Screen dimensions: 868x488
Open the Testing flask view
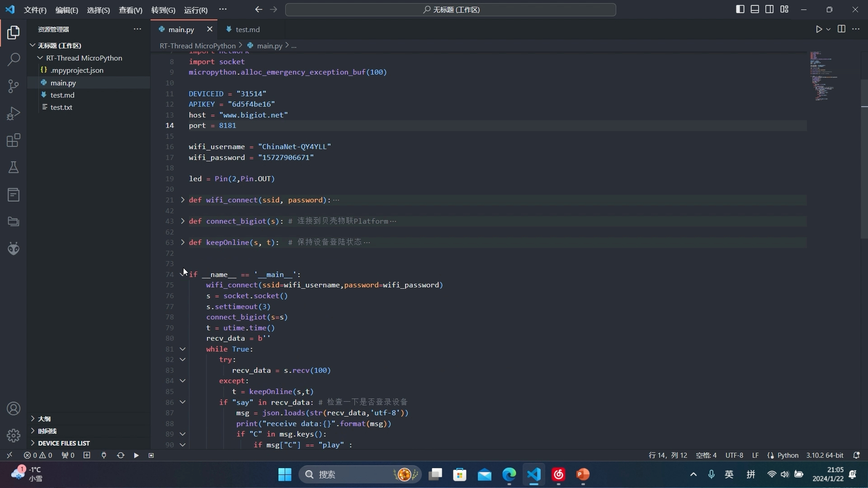click(x=14, y=168)
